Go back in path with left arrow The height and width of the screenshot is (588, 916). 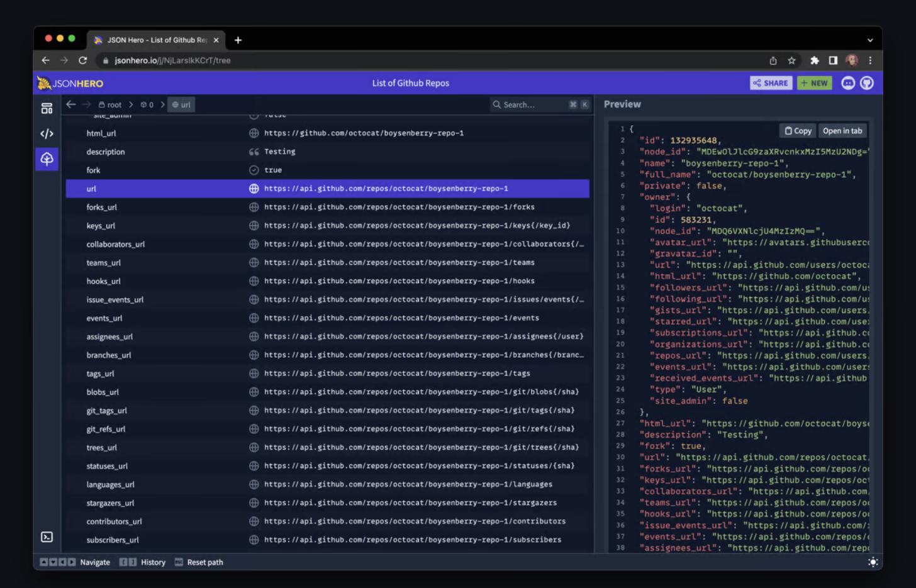pos(71,104)
